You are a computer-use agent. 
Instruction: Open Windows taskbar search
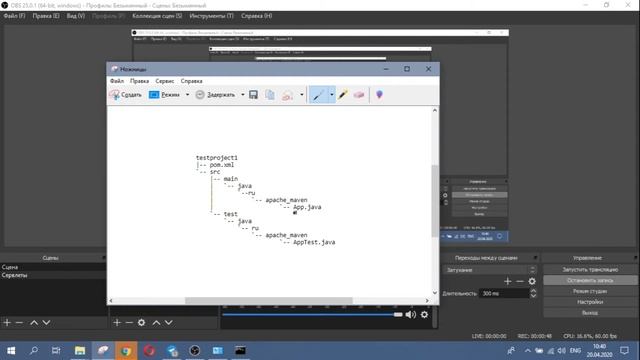pos(34,351)
